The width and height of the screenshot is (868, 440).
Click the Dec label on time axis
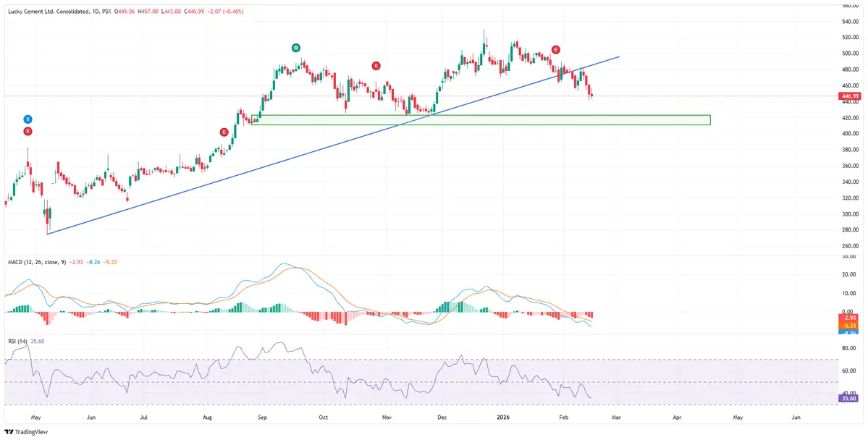click(441, 418)
